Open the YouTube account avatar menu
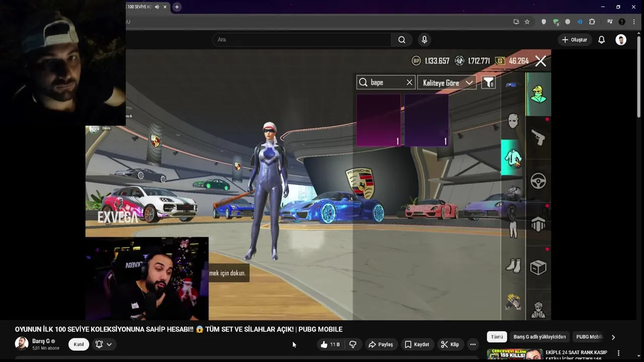The width and height of the screenshot is (644, 362). 621,40
